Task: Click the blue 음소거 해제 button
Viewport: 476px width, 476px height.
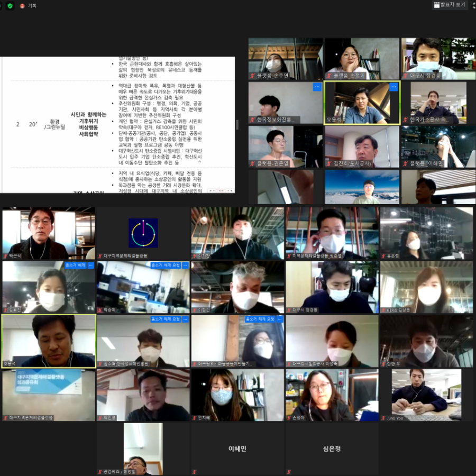Action: (x=75, y=266)
